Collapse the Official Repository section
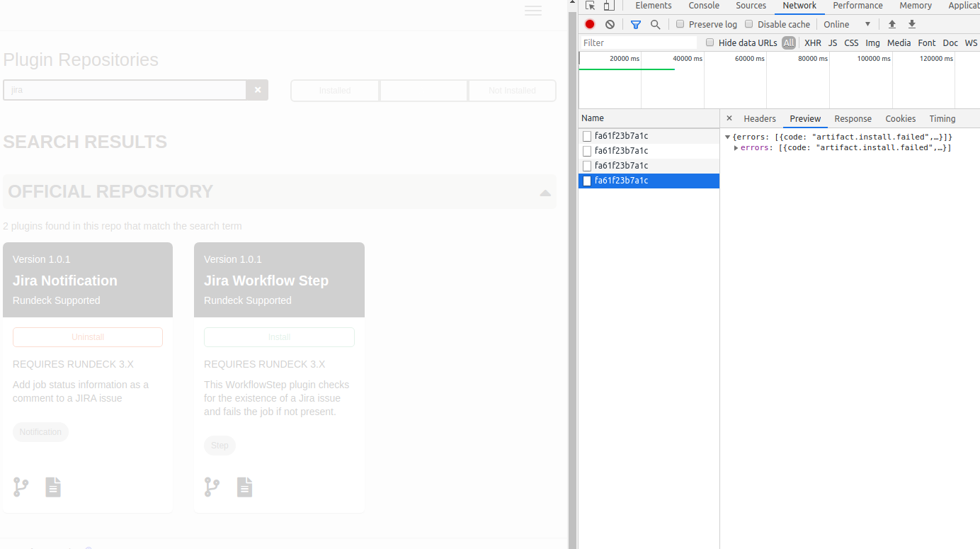The height and width of the screenshot is (549, 980). 545,191
